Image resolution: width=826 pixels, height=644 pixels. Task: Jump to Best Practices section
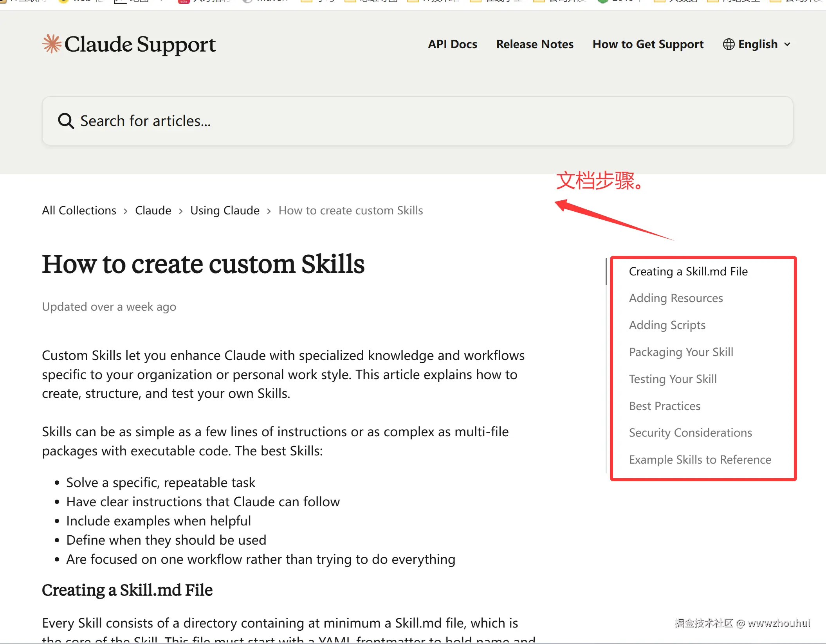point(664,406)
